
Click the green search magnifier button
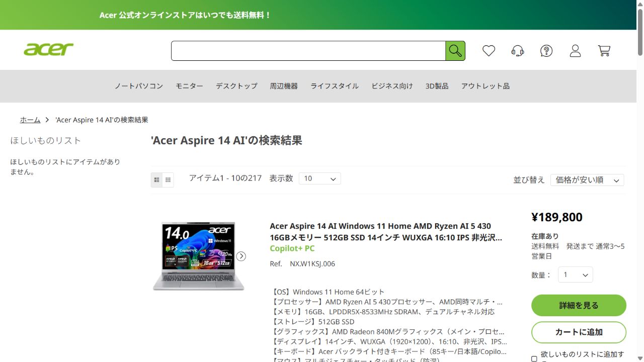[x=455, y=51]
